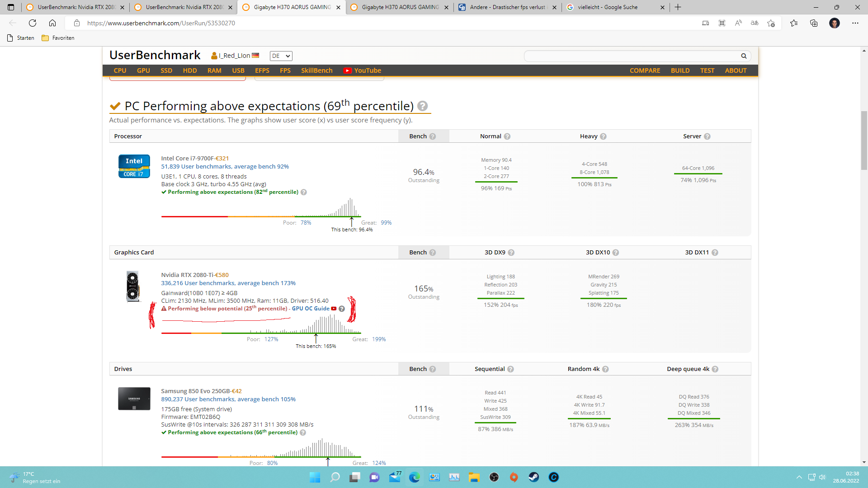Open the DE country dropdown

[x=281, y=56]
